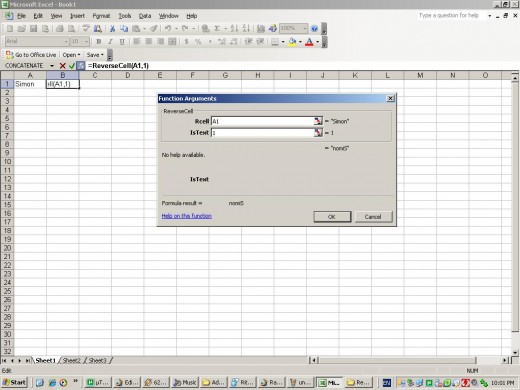The image size is (520, 390).
Task: Toggle Center alignment
Action: point(148,42)
